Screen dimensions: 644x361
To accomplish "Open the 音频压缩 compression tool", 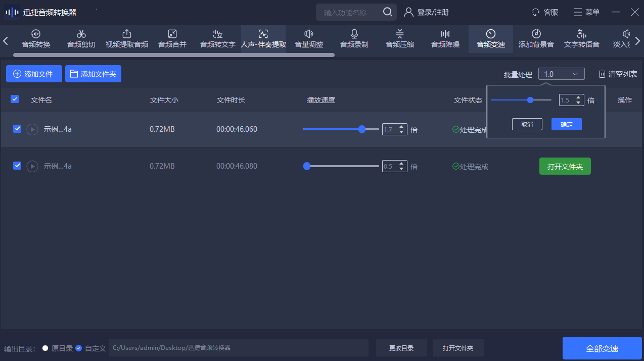I will [400, 39].
